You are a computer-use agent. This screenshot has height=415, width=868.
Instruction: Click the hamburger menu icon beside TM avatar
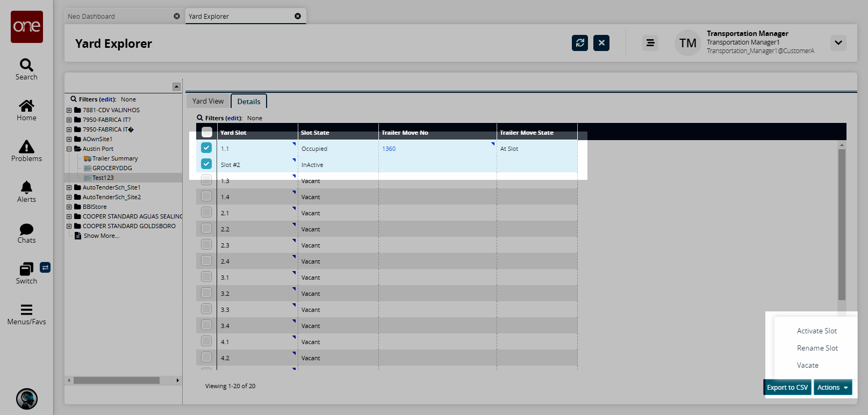[x=650, y=43]
